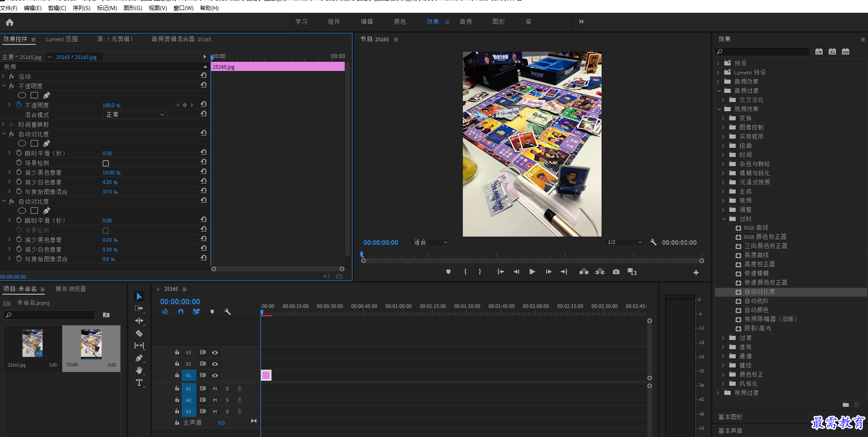Toggle opacity animation stopwatch
Viewport: 868px width, 437px height.
[19, 105]
